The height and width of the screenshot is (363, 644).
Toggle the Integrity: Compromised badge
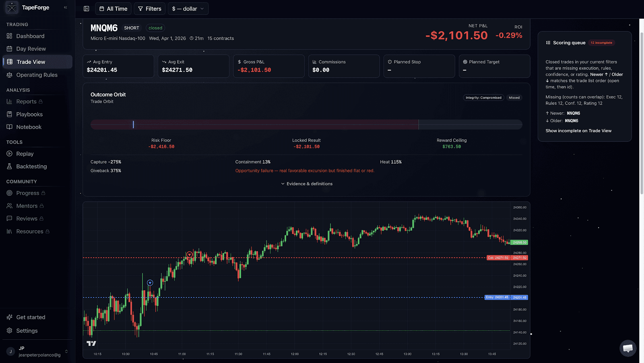tap(483, 97)
